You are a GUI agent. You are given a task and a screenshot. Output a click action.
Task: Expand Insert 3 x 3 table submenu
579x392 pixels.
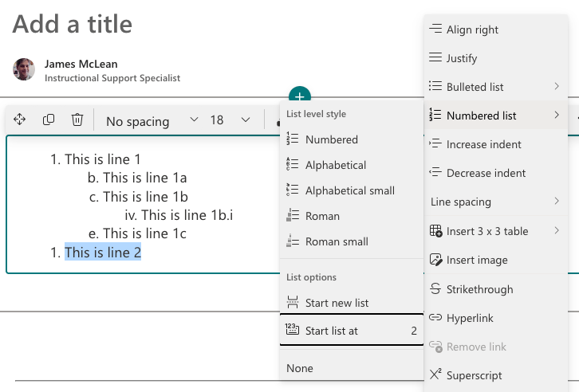[495, 231]
